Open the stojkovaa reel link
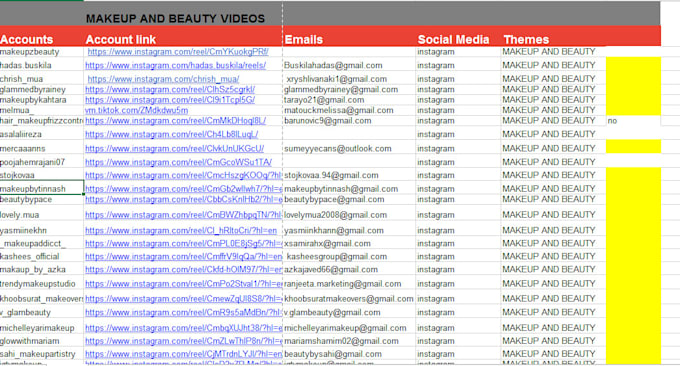680x366 pixels. (x=183, y=175)
